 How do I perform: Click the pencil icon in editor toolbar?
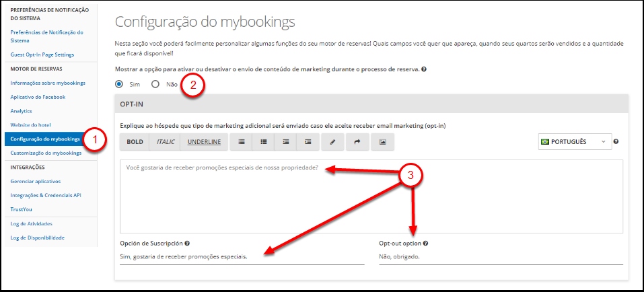point(332,142)
